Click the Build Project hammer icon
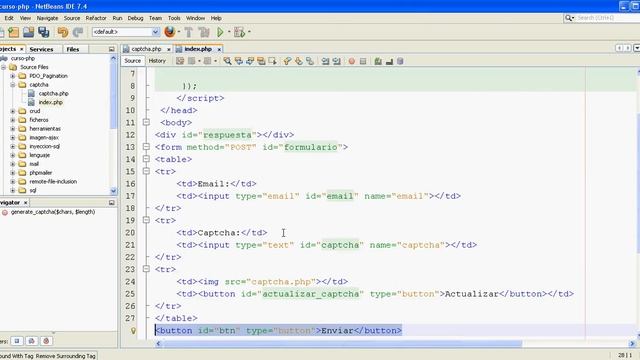 [189, 32]
